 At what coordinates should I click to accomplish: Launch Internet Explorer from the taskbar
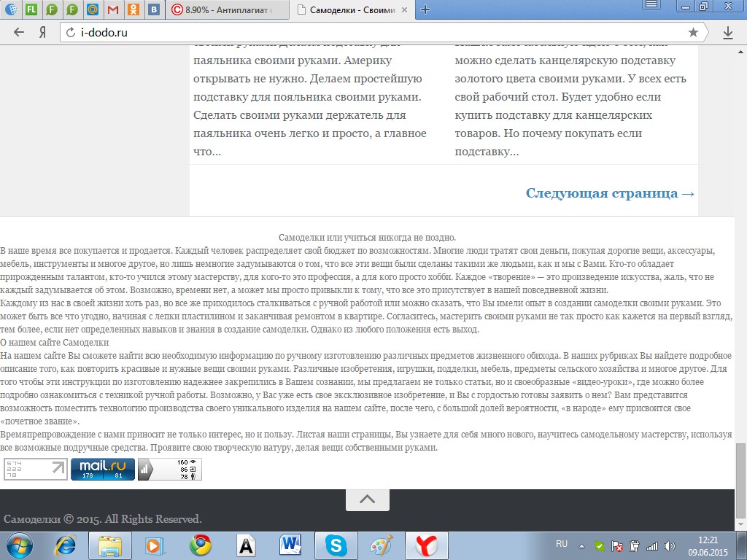(x=65, y=545)
